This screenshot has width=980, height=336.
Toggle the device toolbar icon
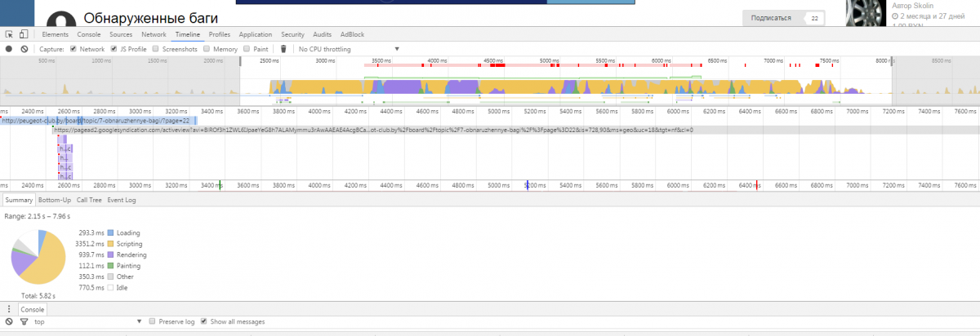24,34
